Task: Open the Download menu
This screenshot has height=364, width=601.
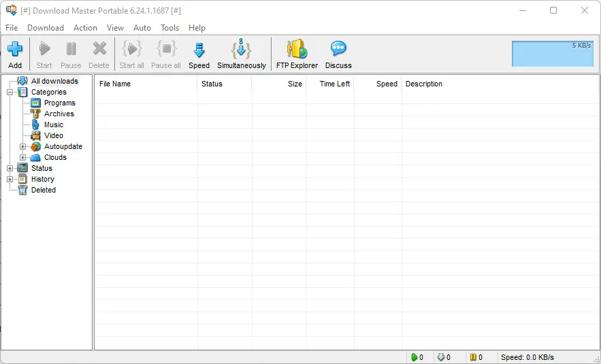Action: [45, 28]
